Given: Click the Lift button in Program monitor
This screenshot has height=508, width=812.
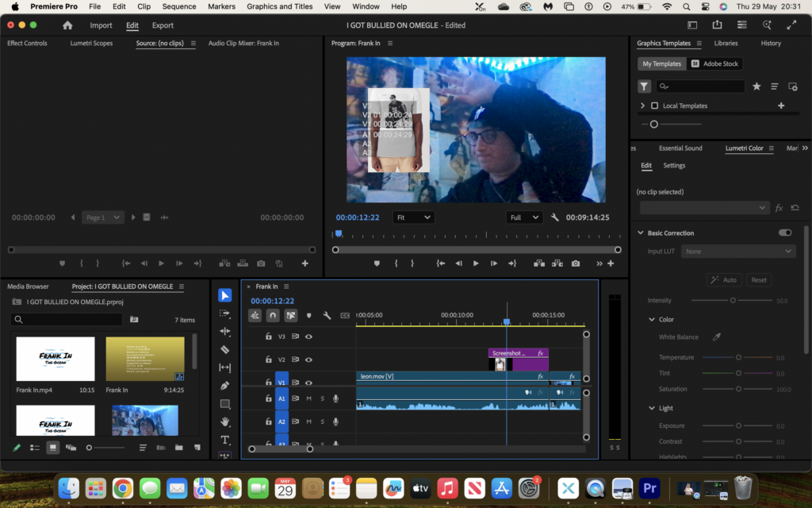Looking at the screenshot, I should tap(539, 264).
